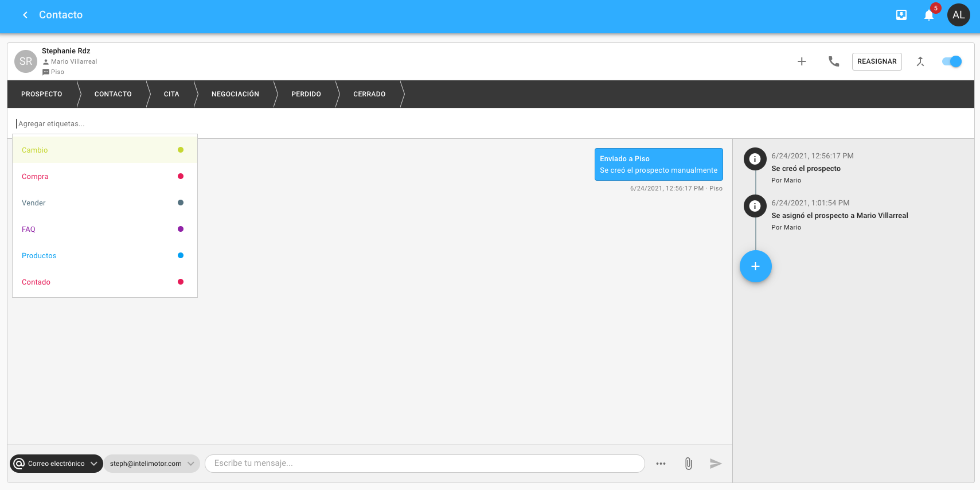The image size is (980, 490).
Task: Select the Compra tag option
Action: click(x=36, y=177)
